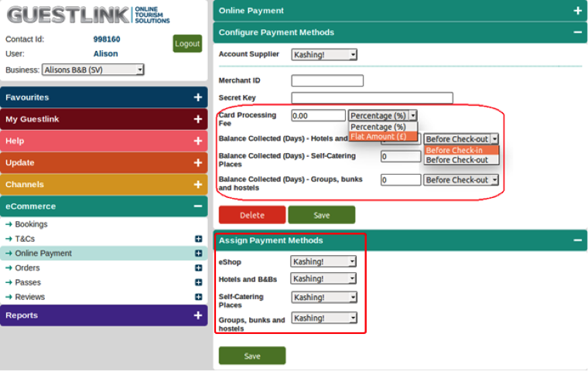This screenshot has width=588, height=371.
Task: Open Card Processing Fee type dropdown
Action: tap(382, 115)
